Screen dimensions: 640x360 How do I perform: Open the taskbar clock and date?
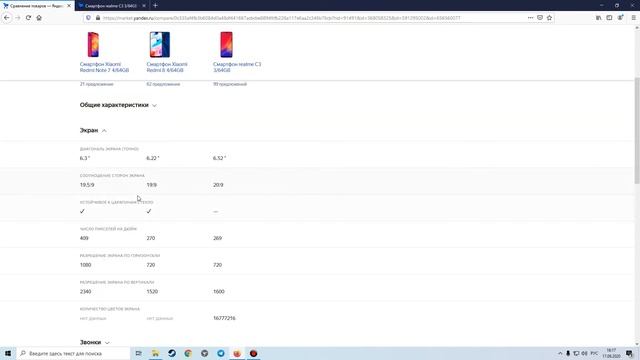611,353
